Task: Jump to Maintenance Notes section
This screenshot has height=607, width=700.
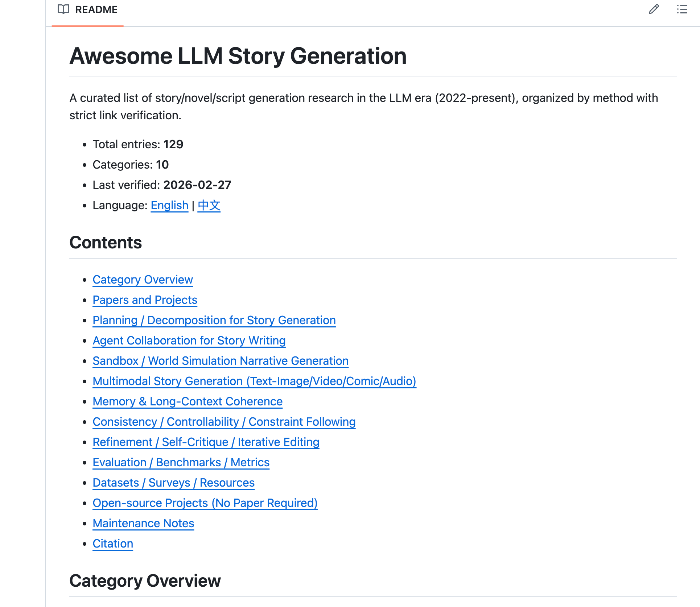Action: (x=143, y=523)
